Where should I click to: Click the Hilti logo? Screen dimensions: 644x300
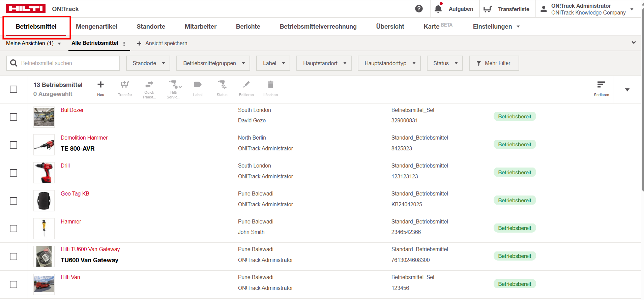26,8
